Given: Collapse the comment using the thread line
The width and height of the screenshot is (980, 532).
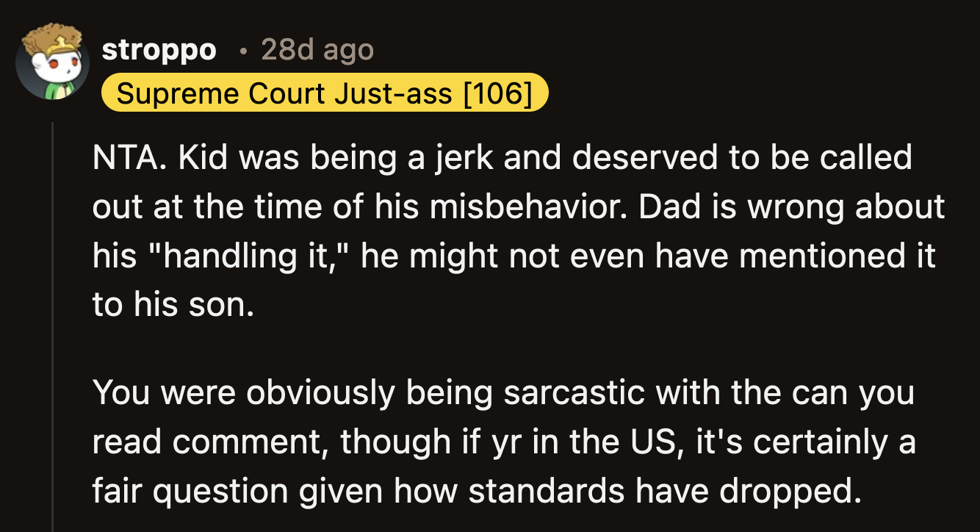Looking at the screenshot, I should point(53,323).
